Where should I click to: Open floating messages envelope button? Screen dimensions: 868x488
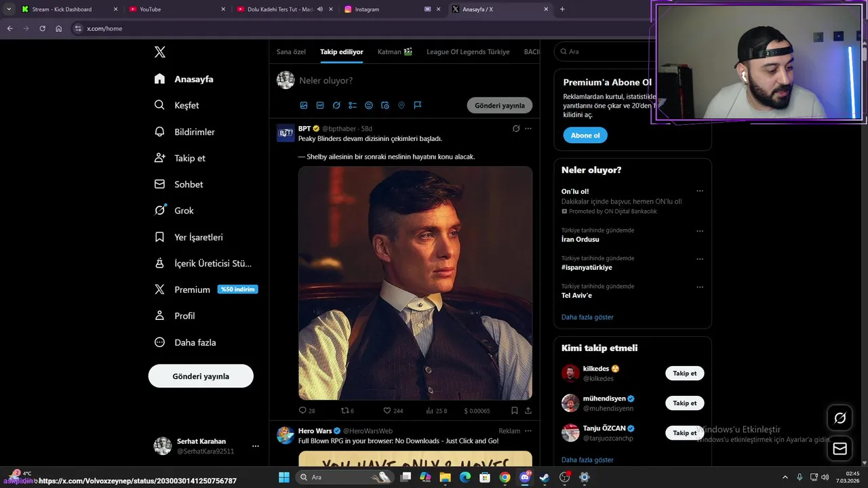[x=840, y=448]
